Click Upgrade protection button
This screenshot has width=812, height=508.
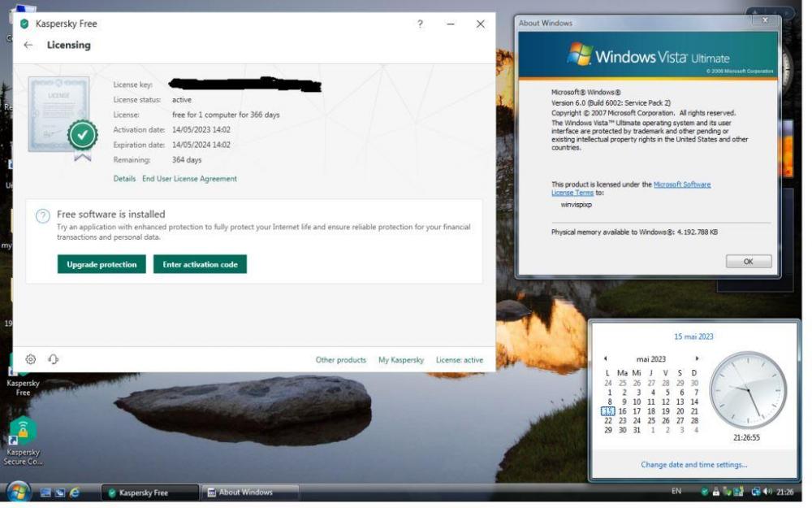point(101,264)
